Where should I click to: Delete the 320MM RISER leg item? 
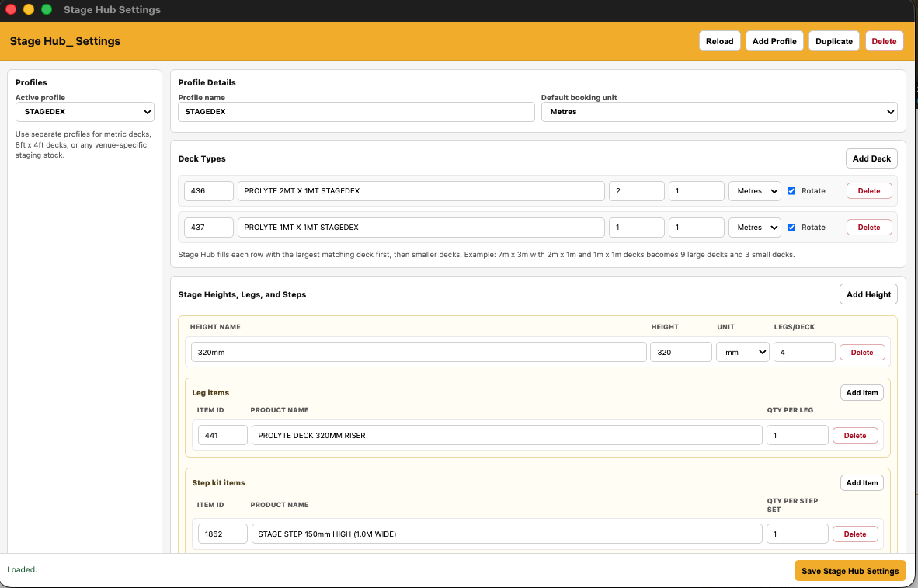click(x=855, y=436)
